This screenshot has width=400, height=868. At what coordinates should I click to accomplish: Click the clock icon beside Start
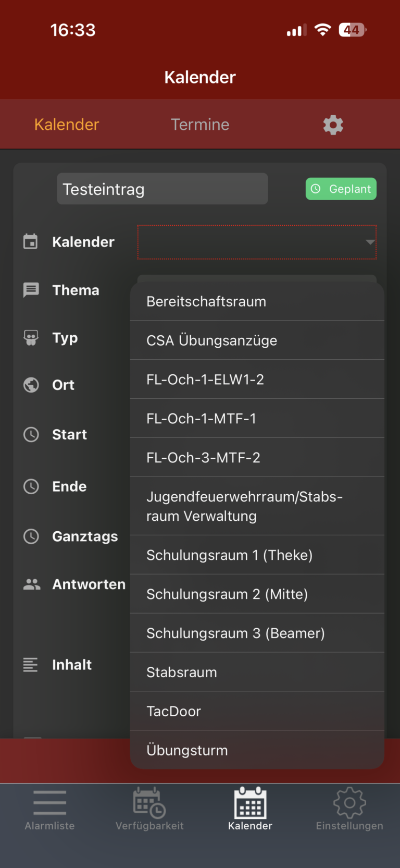(31, 434)
